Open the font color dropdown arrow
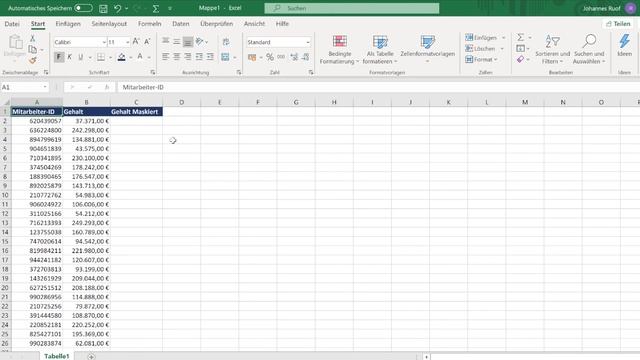640x360 pixels. (x=149, y=58)
